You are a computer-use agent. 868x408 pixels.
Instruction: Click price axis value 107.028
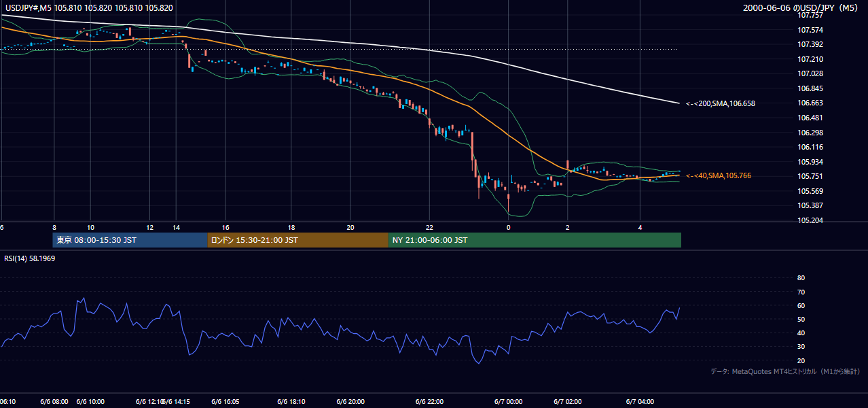pyautogui.click(x=810, y=73)
